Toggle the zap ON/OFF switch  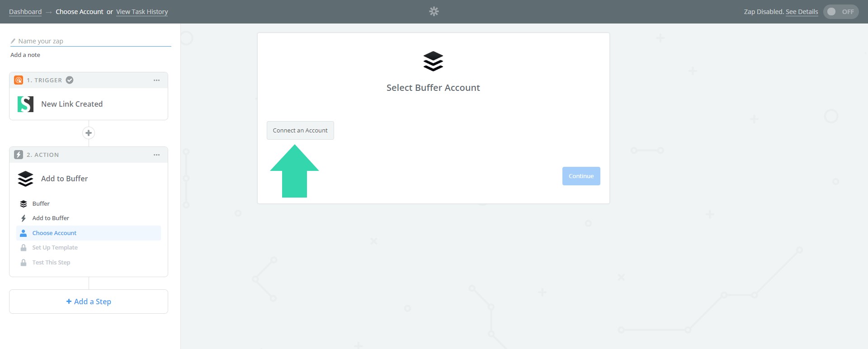coord(840,12)
